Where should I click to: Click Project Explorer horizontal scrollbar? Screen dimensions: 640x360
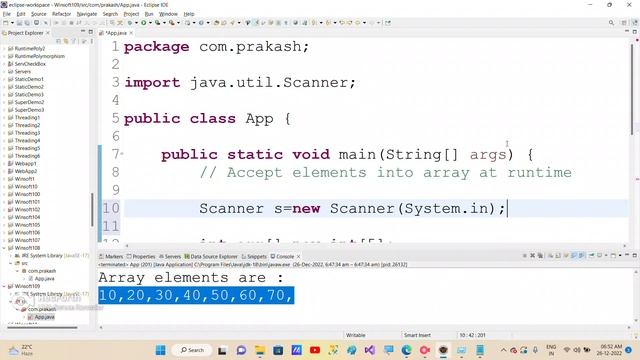click(x=42, y=327)
